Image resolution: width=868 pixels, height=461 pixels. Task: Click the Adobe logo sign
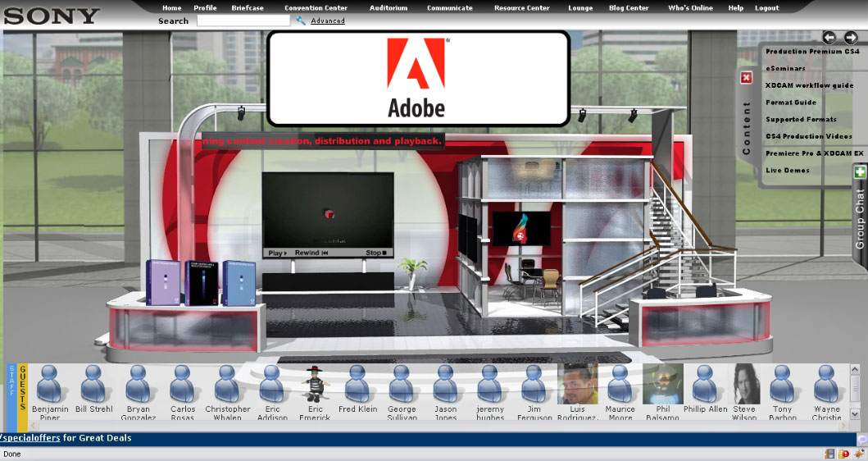point(418,78)
